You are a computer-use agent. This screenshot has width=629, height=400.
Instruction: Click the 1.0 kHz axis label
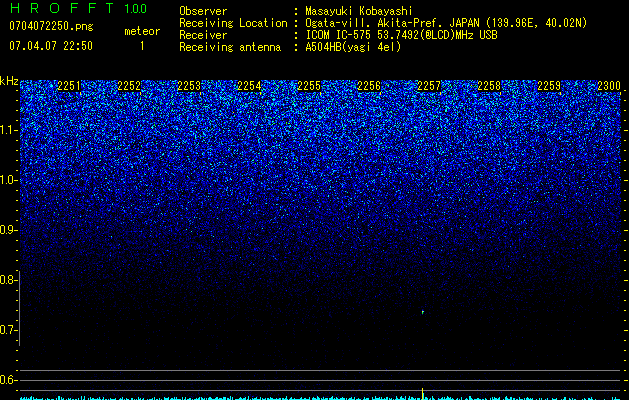[x=8, y=180]
